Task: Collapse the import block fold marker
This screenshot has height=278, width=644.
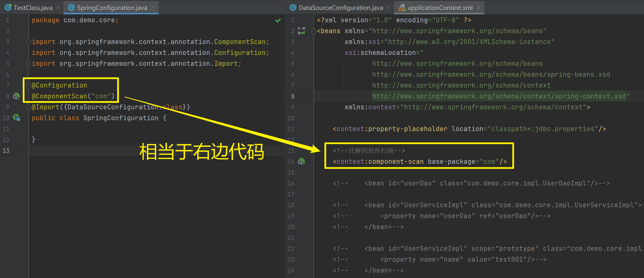Action: pos(29,42)
